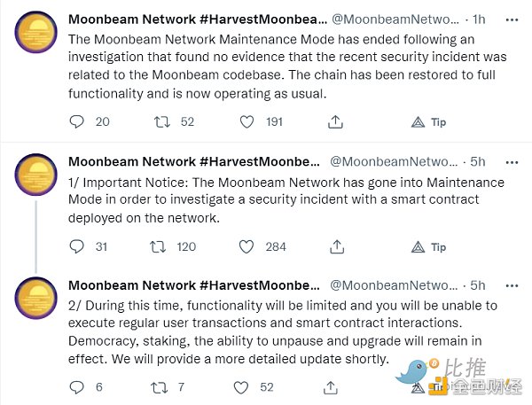Image resolution: width=532 pixels, height=405 pixels.
Task: Reply to the Important Notice tweet
Action: pyautogui.click(x=77, y=247)
